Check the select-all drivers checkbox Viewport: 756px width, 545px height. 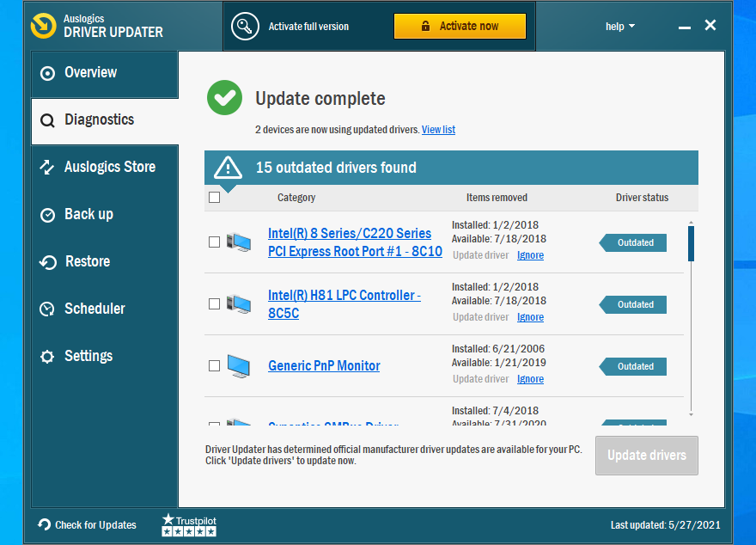coord(214,197)
